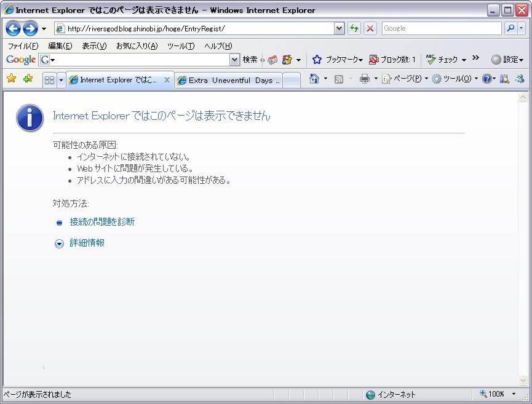
Task: Open the 編集(E) menu
Action: (60, 46)
